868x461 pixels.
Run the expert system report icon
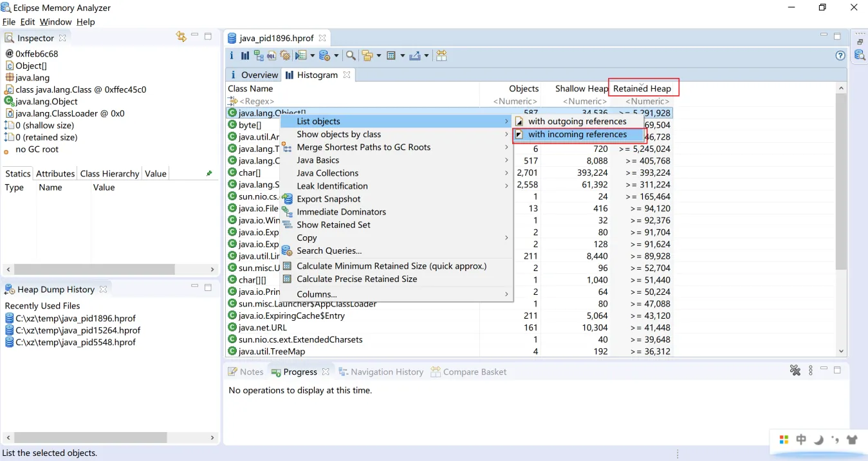click(x=300, y=55)
